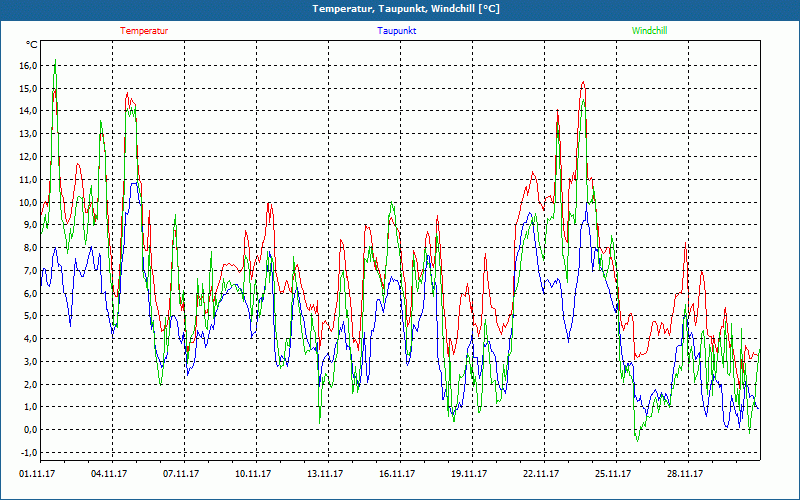Select the 19.11.17 date axis label
The height and width of the screenshot is (500, 800).
[469, 474]
